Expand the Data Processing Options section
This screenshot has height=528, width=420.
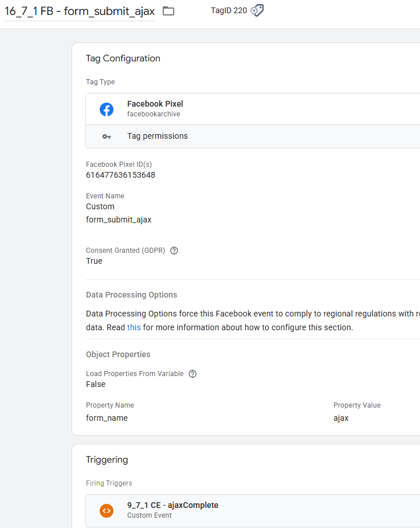[x=131, y=295]
